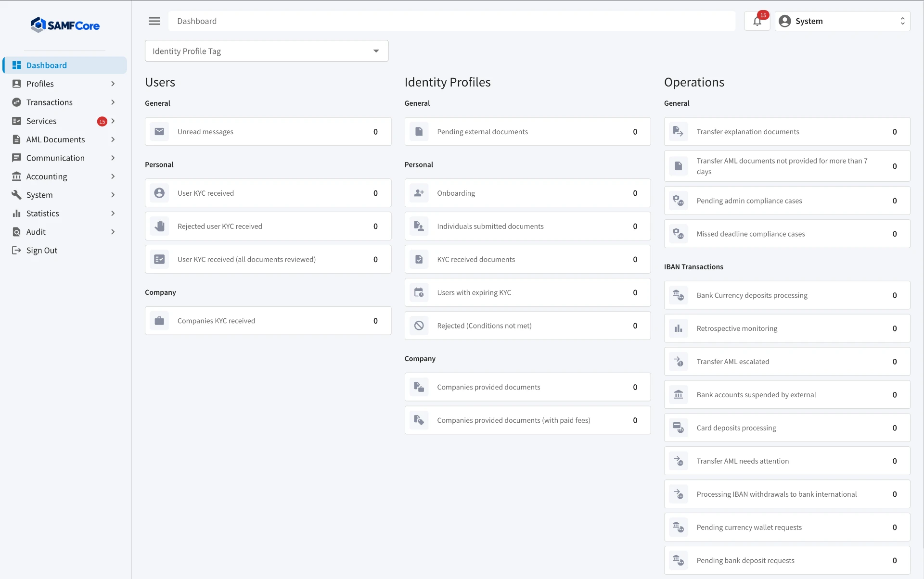Click the Transfer explanation documents icon
This screenshot has height=579, width=924.
(x=679, y=132)
